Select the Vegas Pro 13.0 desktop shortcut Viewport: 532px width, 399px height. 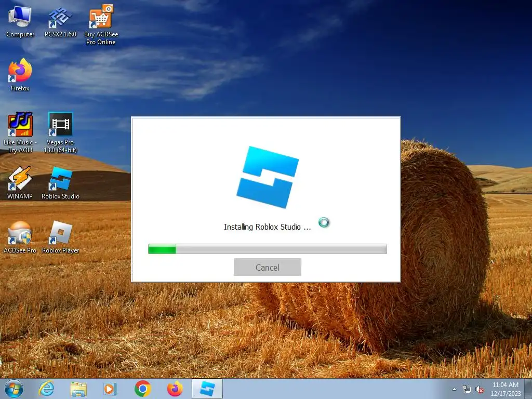60,133
